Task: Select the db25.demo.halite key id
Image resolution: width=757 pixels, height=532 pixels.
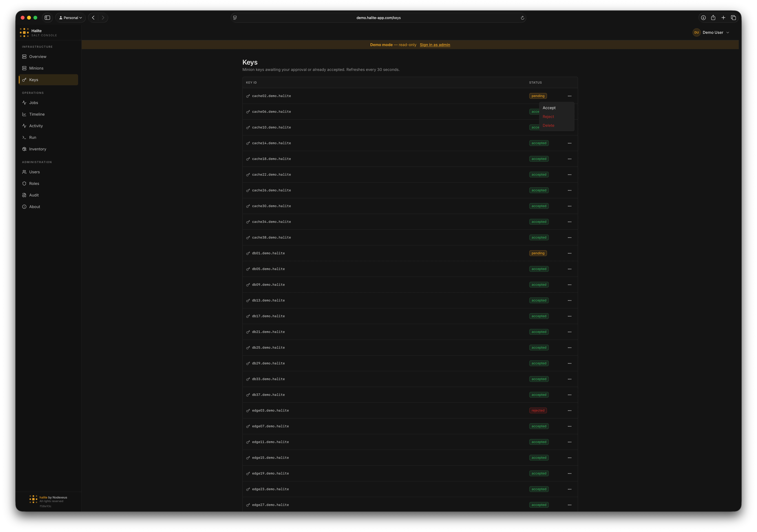Action: 268,348
